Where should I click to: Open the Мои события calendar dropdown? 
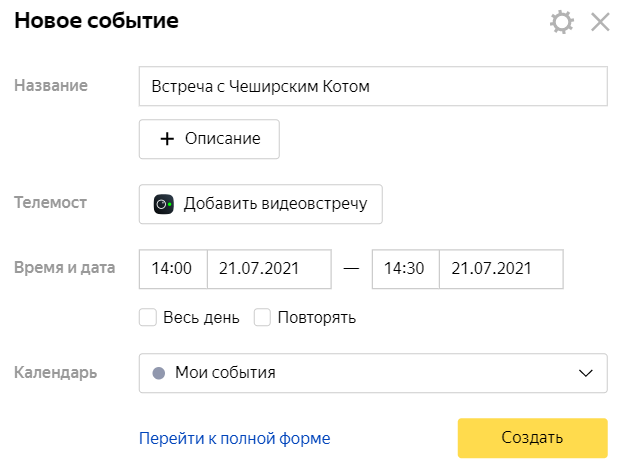372,373
